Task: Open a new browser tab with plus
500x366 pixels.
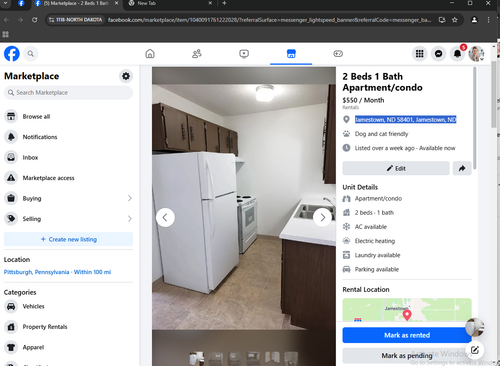Action: pyautogui.click(x=224, y=3)
